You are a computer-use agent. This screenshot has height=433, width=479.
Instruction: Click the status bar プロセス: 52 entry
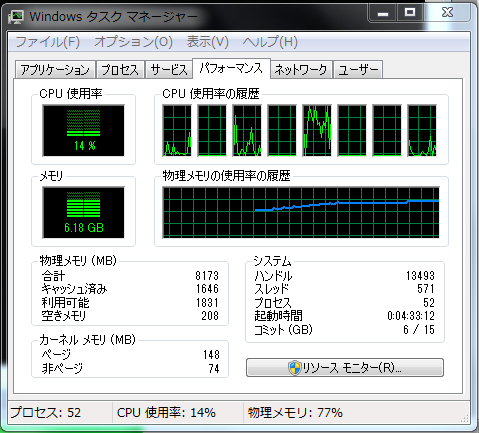(x=46, y=413)
